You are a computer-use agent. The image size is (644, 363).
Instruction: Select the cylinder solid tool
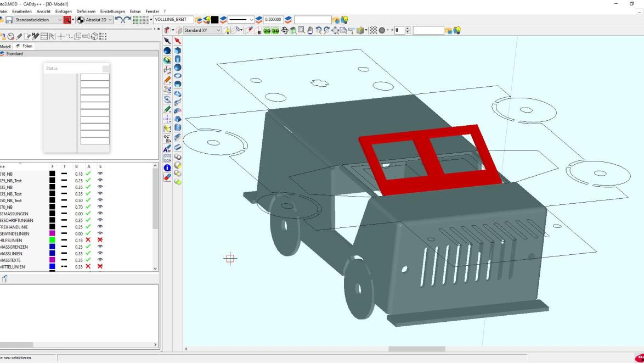tap(177, 59)
